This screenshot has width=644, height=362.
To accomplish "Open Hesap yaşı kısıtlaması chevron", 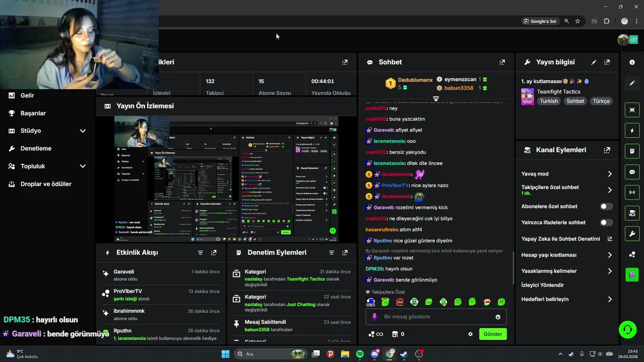I will pos(610,255).
